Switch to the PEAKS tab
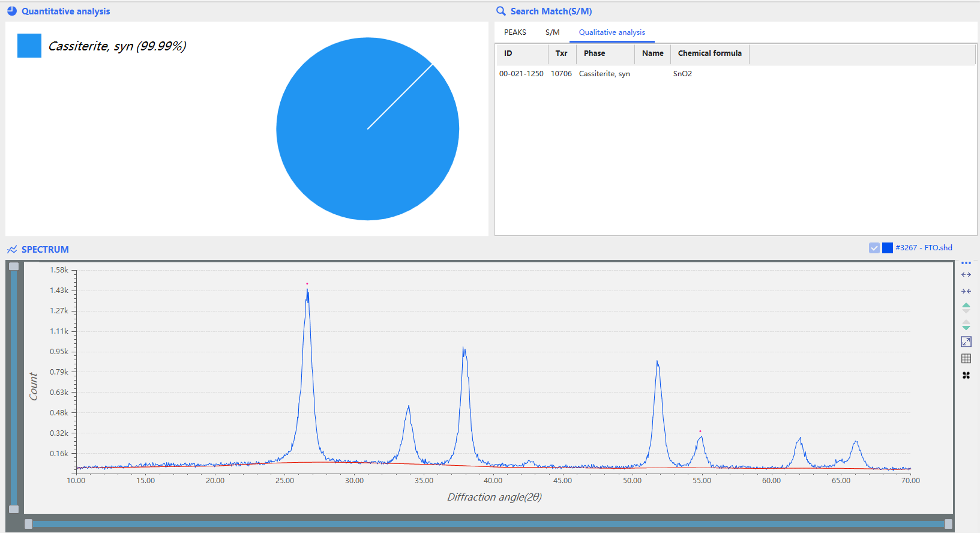Image resolution: width=980 pixels, height=533 pixels. (515, 32)
